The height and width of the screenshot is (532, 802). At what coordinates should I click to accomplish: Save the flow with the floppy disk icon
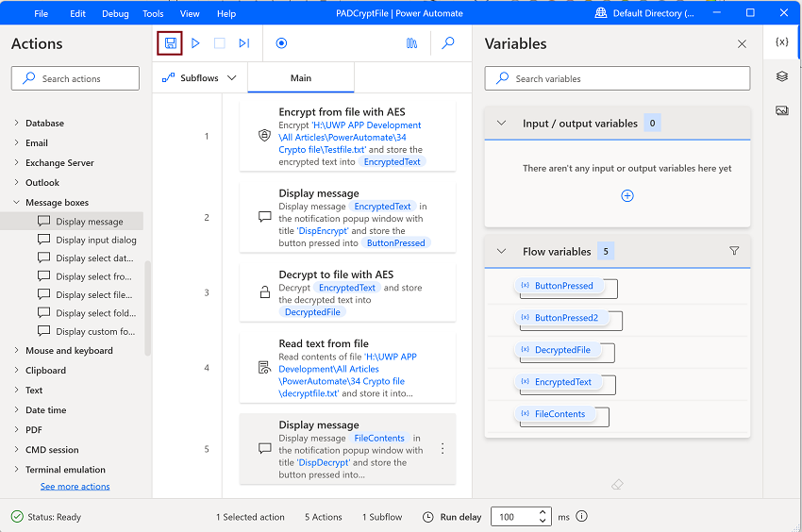[x=171, y=43]
